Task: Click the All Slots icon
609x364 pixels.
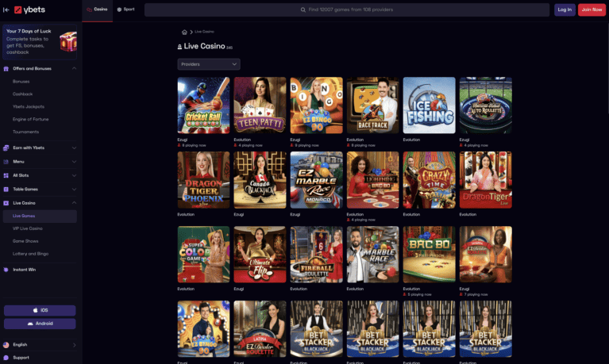Action: (6, 175)
